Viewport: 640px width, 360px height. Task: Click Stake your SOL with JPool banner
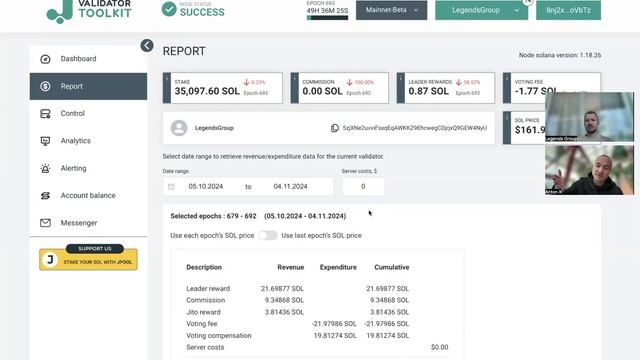pyautogui.click(x=88, y=259)
